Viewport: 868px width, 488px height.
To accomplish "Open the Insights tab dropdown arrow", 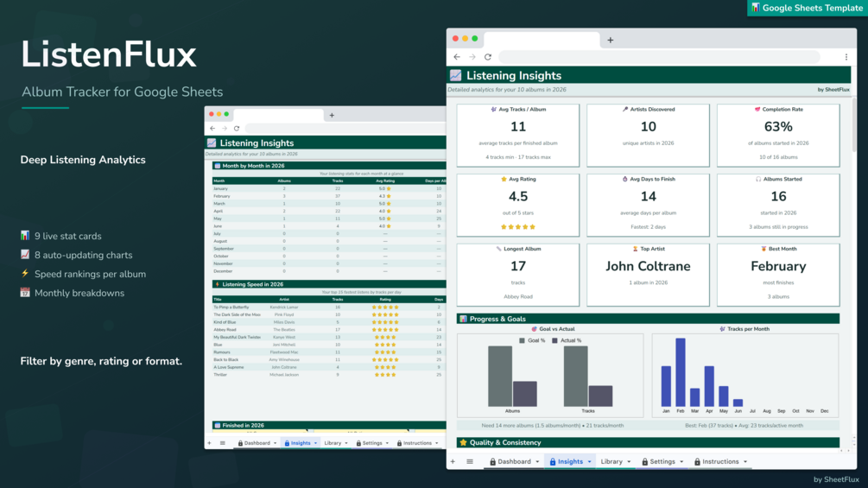I will click(590, 462).
